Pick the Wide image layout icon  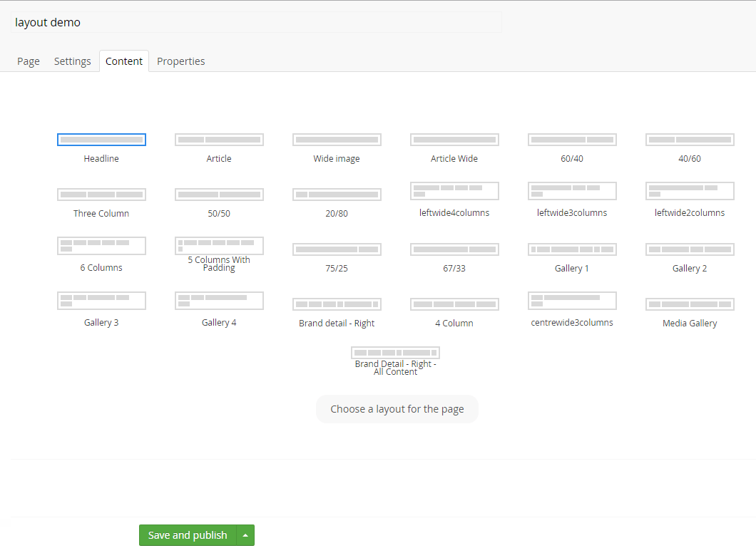coord(337,140)
